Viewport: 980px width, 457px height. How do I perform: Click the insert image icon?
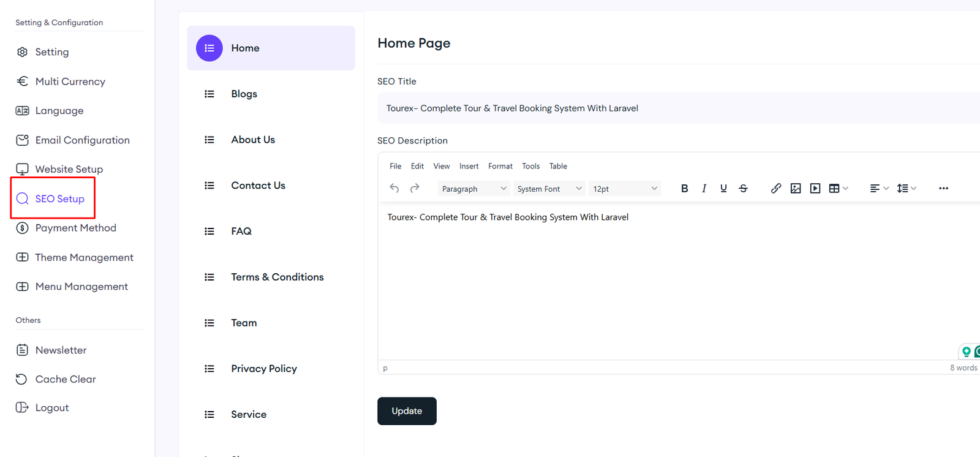[796, 189]
